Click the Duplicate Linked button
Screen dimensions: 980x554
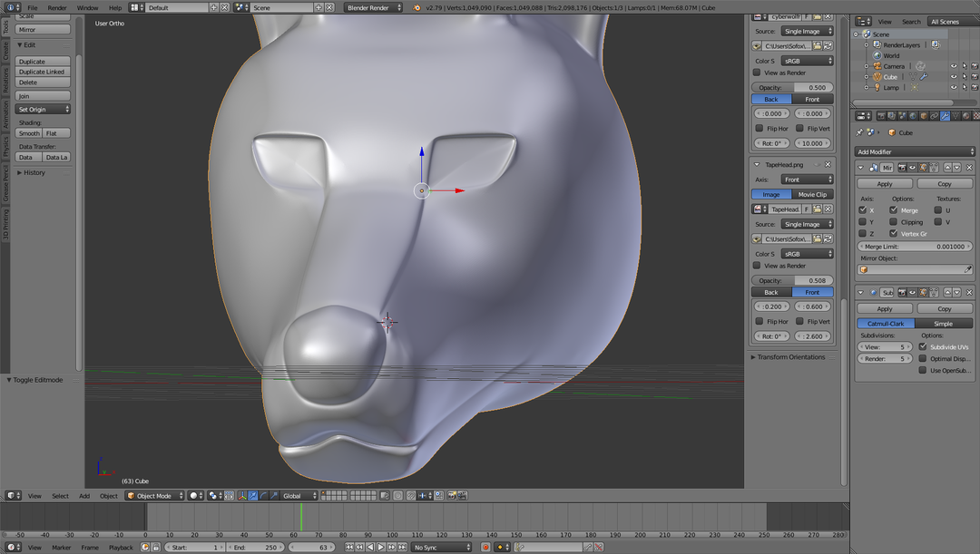point(42,72)
